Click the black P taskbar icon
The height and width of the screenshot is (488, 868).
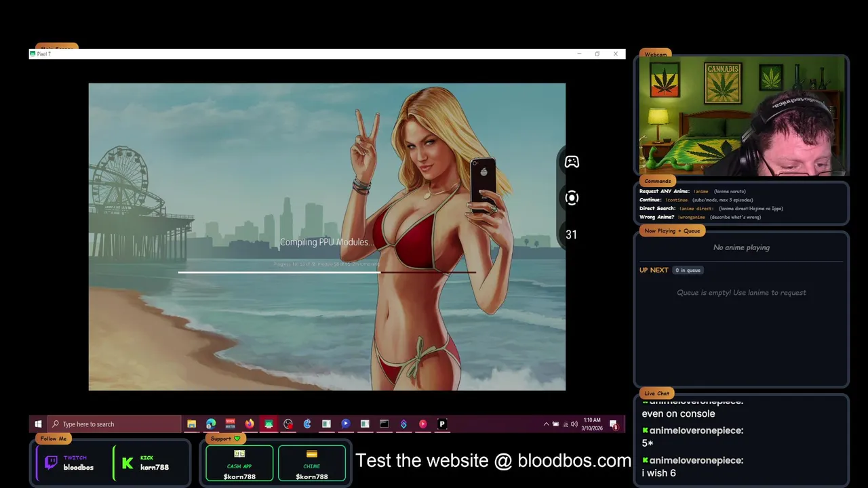[442, 424]
